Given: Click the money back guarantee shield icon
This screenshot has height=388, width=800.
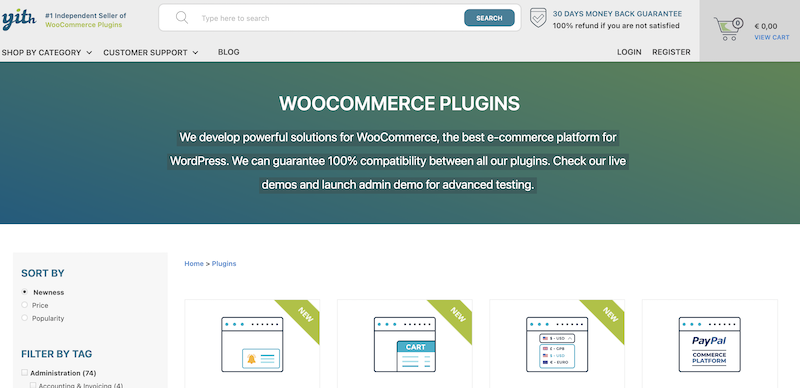Looking at the screenshot, I should point(538,18).
